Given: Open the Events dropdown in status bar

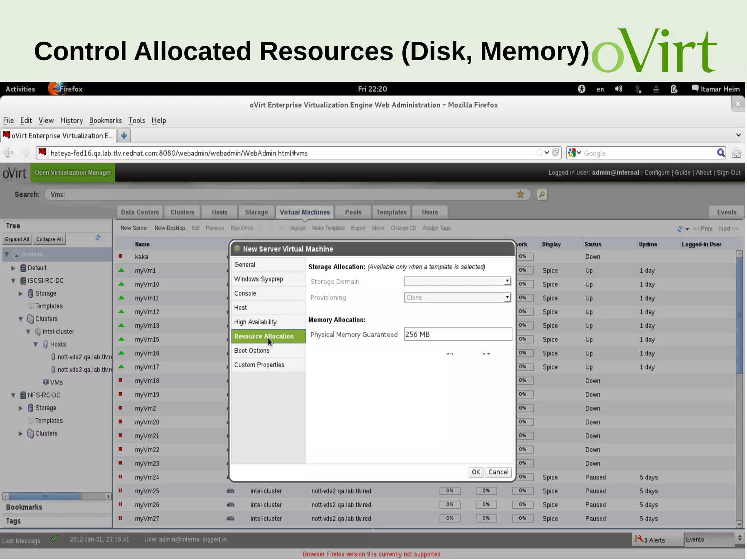Looking at the screenshot, I should point(739,538).
